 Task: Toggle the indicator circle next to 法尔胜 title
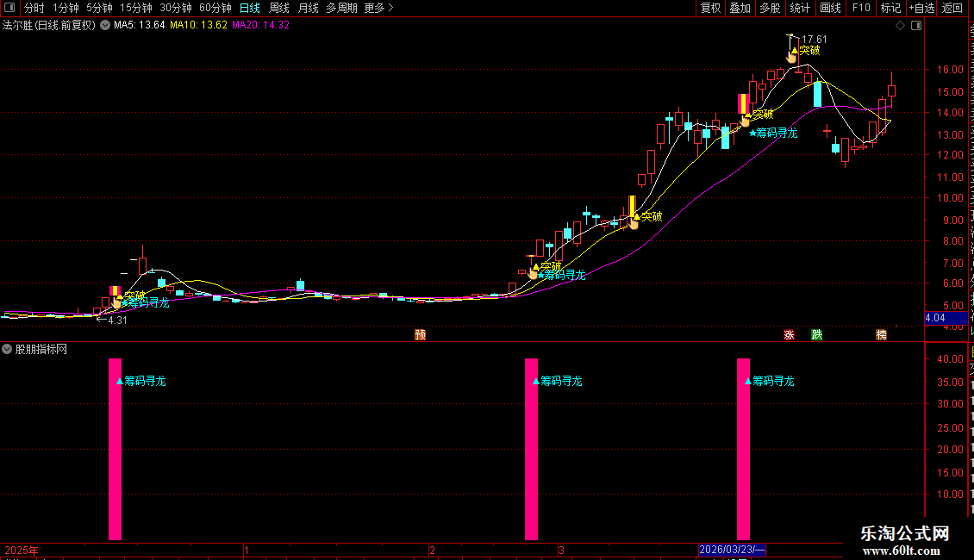(105, 25)
